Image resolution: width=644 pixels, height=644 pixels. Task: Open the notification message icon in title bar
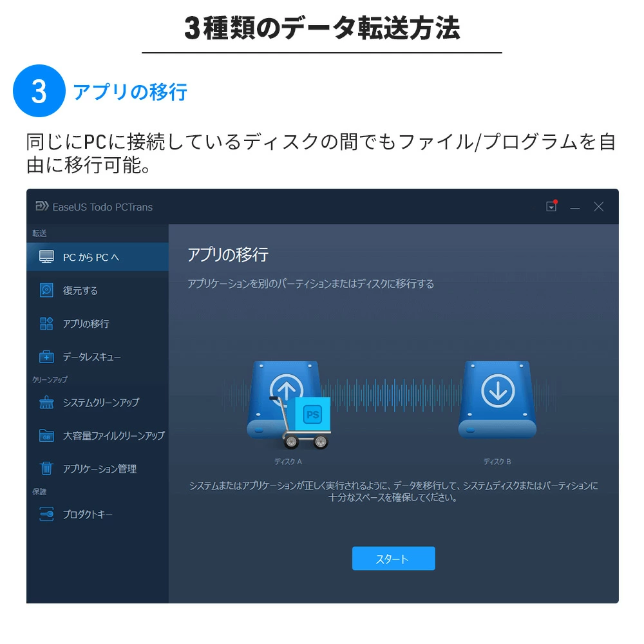pyautogui.click(x=552, y=206)
